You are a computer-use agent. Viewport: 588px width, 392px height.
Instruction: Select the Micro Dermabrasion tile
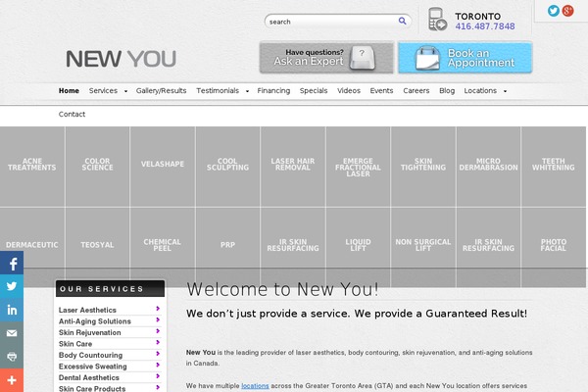click(x=488, y=167)
